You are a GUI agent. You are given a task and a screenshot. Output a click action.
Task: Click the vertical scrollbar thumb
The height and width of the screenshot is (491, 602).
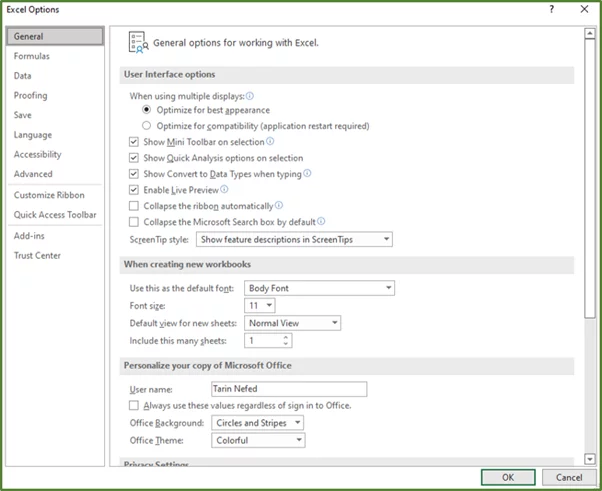coord(590,178)
